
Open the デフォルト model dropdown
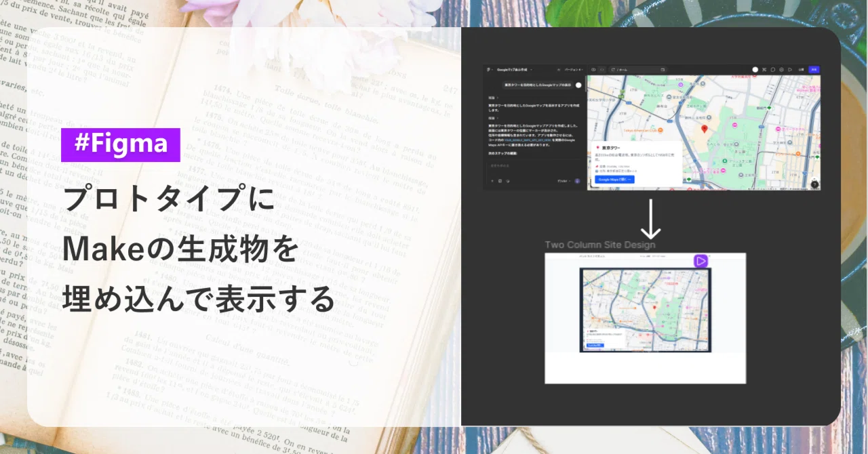coord(564,181)
